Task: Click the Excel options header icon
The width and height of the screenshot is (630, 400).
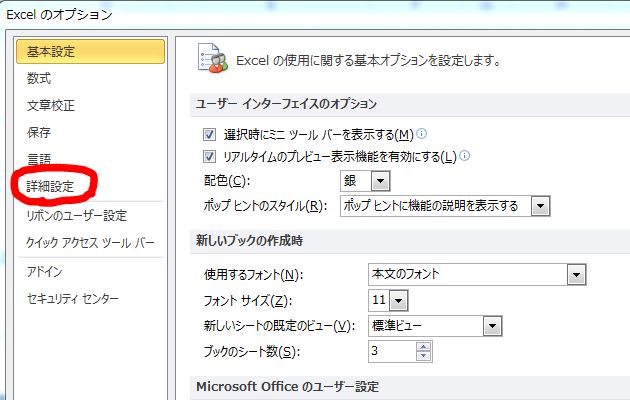Action: (213, 59)
